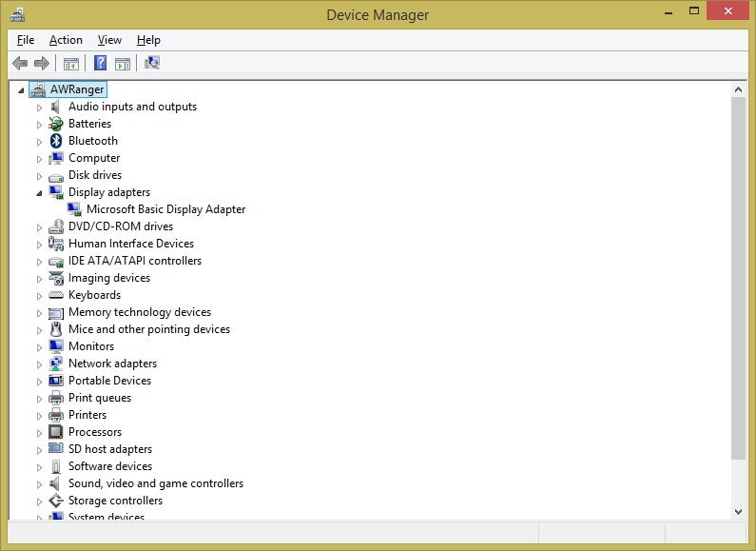Select the Keyboards label
The height and width of the screenshot is (551, 756).
coord(94,295)
